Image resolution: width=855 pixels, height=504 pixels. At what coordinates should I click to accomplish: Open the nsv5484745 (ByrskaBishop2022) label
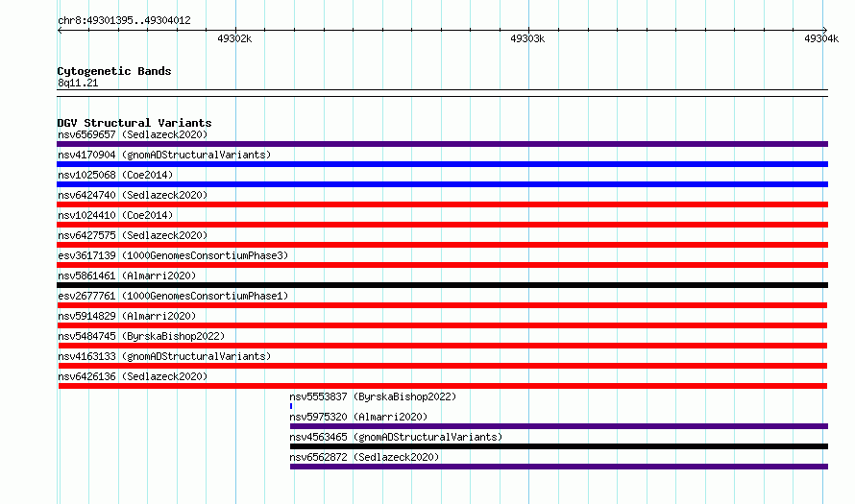pos(141,336)
